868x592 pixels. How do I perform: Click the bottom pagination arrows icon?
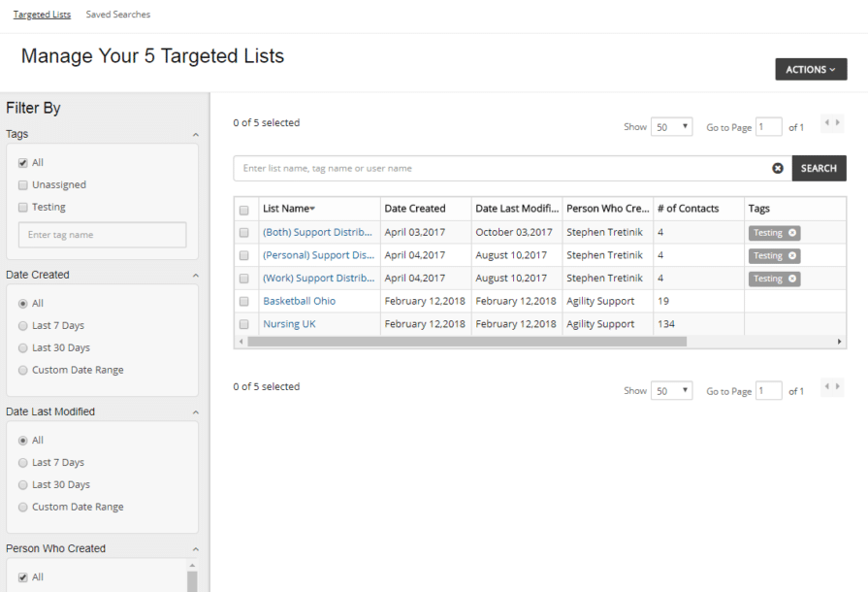pyautogui.click(x=831, y=387)
